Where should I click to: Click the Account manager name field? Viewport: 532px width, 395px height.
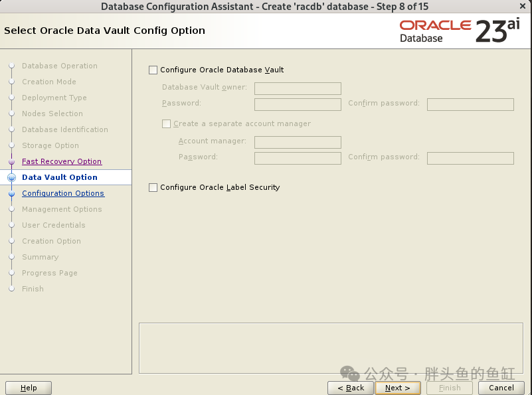[298, 143]
